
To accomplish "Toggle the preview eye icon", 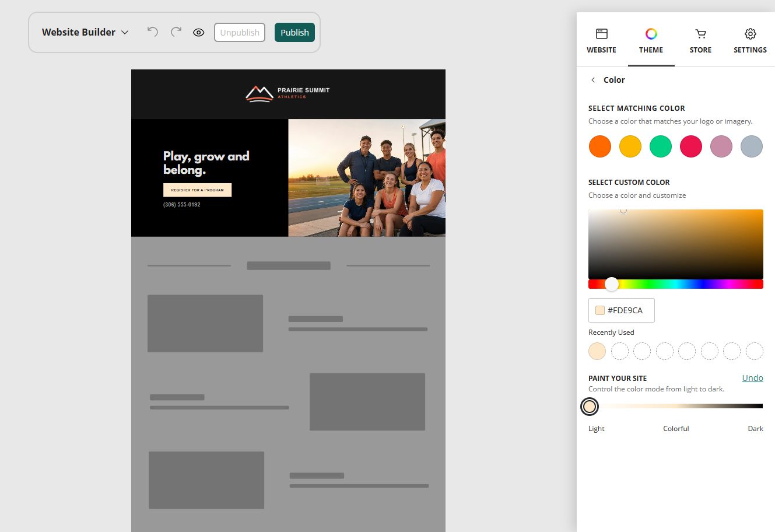I will (199, 33).
